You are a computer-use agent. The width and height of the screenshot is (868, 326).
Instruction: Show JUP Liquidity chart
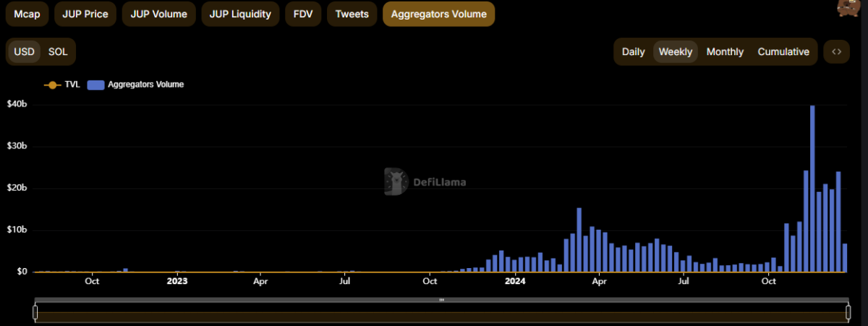[x=241, y=14]
